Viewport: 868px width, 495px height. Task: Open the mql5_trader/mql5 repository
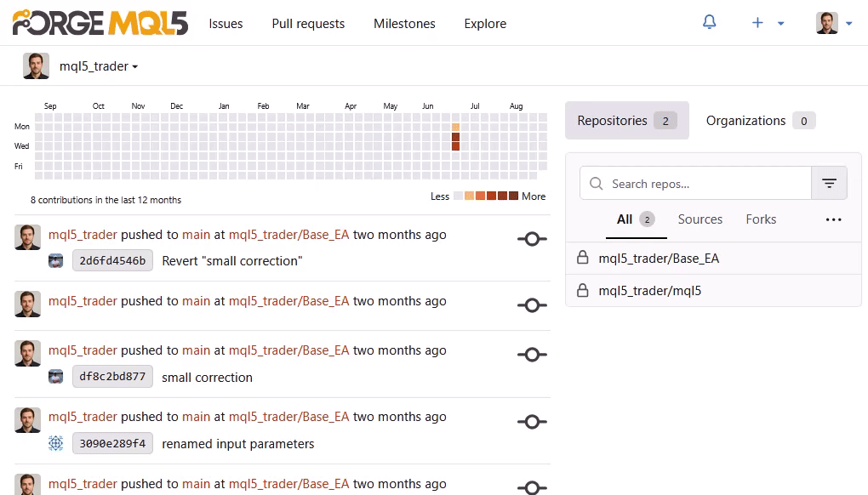click(x=649, y=290)
